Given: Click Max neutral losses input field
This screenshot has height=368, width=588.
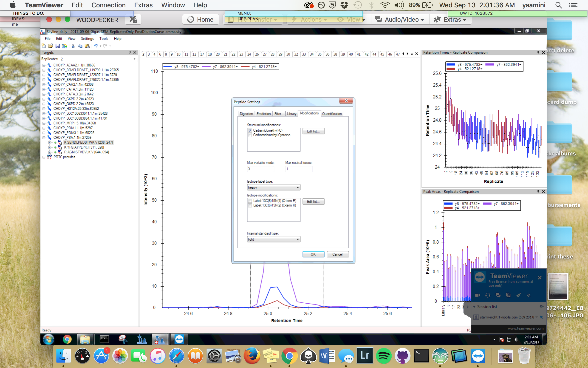Looking at the screenshot, I should pyautogui.click(x=299, y=169).
